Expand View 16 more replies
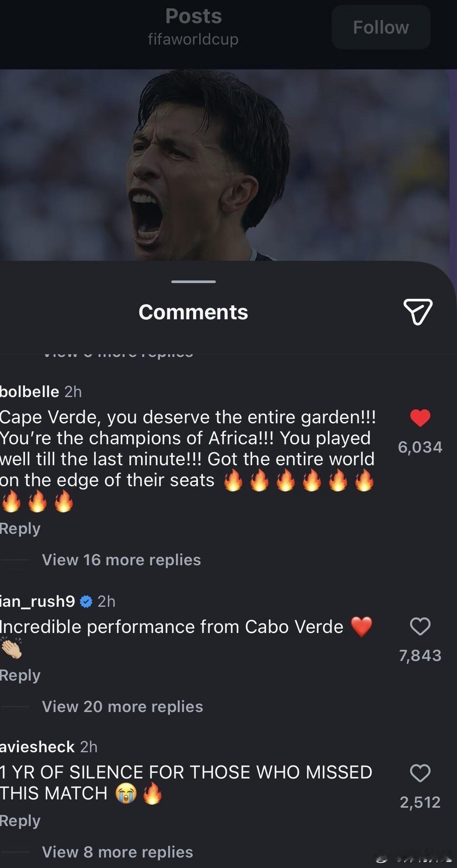 [x=121, y=560]
